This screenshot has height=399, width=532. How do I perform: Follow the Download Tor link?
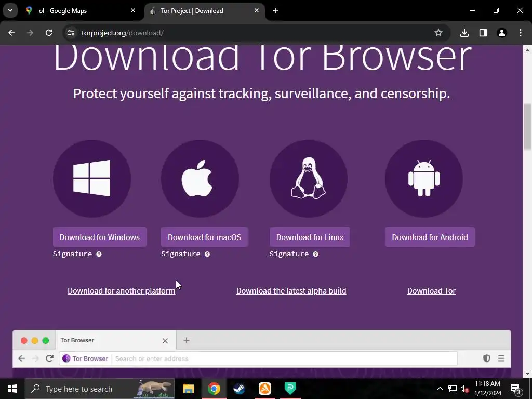[x=431, y=291]
